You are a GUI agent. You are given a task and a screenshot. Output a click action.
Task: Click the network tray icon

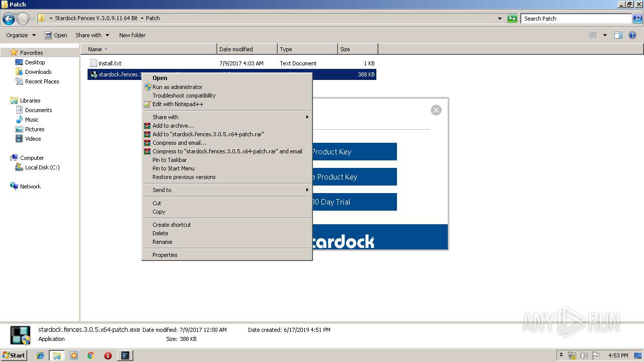pos(572,355)
